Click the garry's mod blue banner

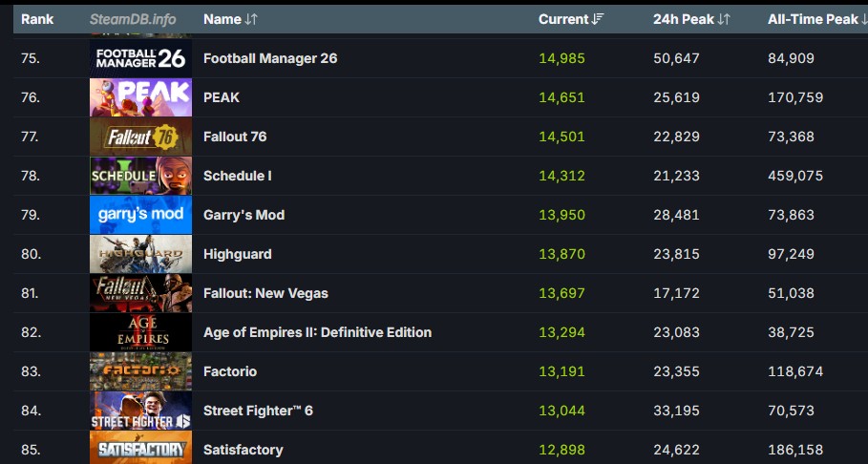[140, 215]
